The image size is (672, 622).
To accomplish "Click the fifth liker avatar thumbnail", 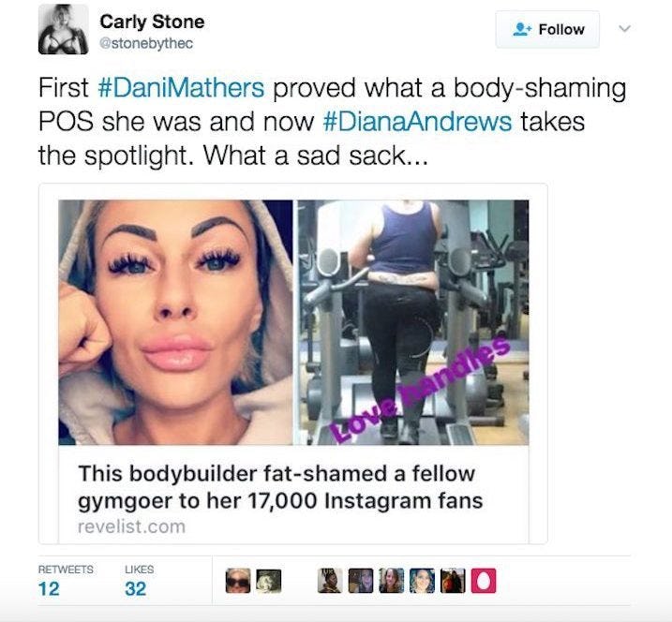I will click(x=391, y=581).
